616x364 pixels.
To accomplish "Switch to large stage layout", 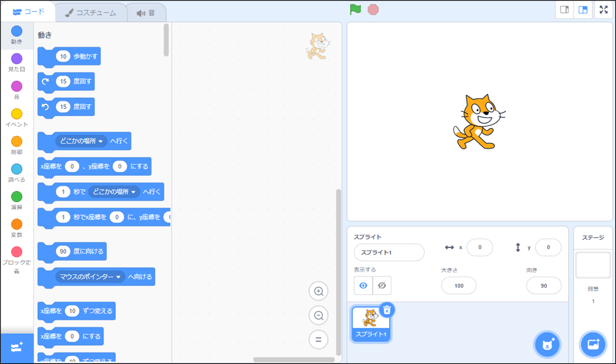I will 583,10.
